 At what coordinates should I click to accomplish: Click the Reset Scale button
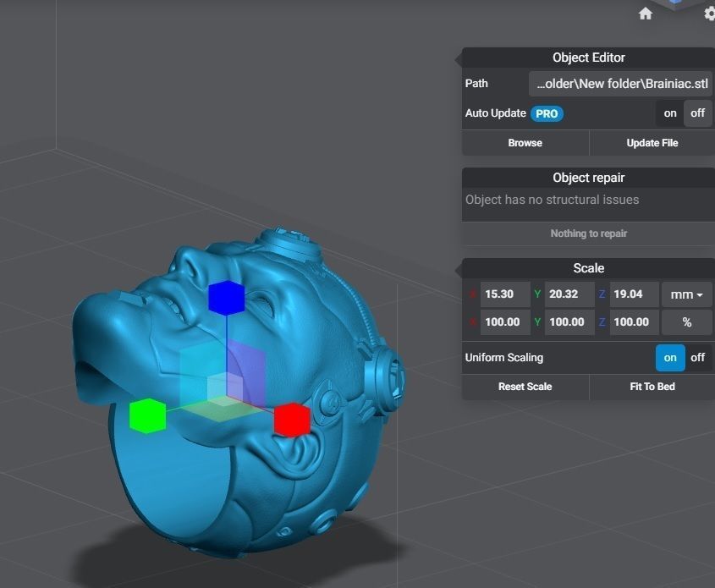[x=525, y=387]
